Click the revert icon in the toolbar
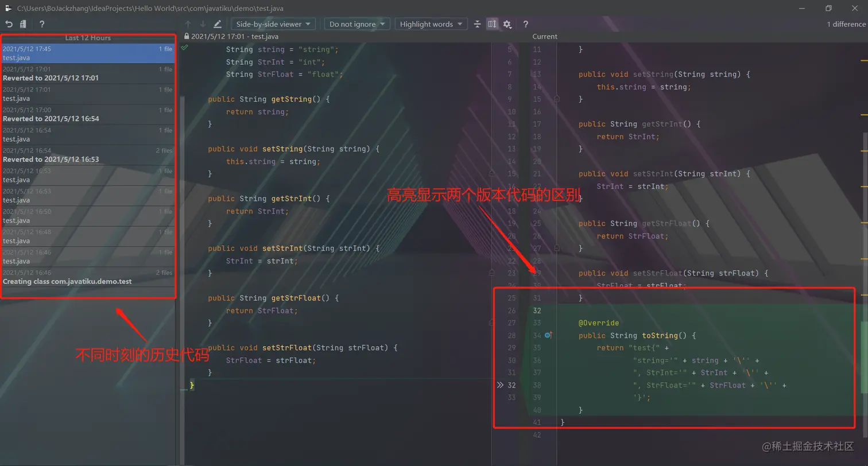 [9, 24]
